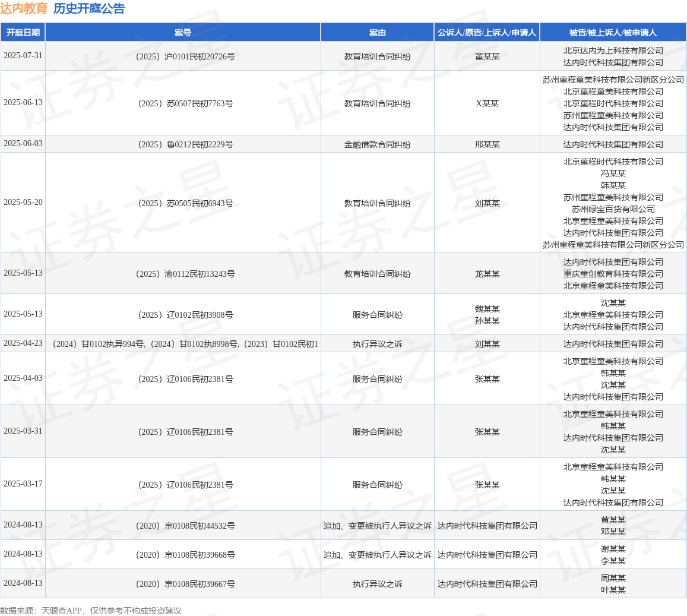687x616 pixels.
Task: Click defendant 重庆童创教育科技有限公司
Action: point(613,274)
